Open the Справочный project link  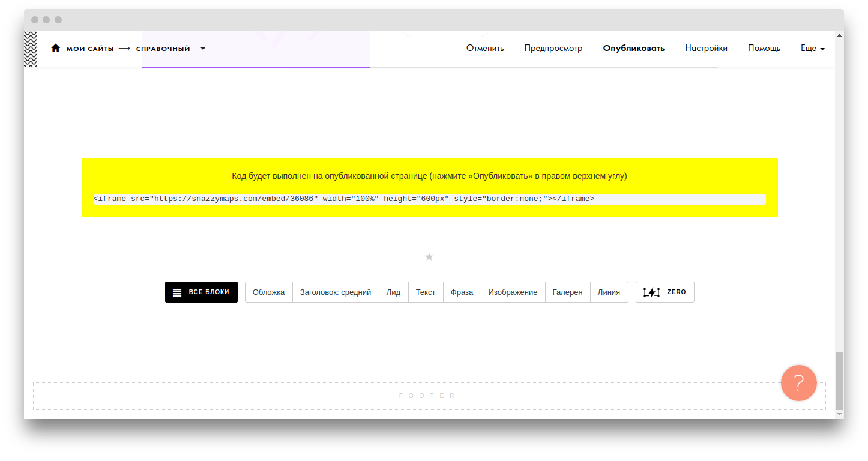[163, 49]
